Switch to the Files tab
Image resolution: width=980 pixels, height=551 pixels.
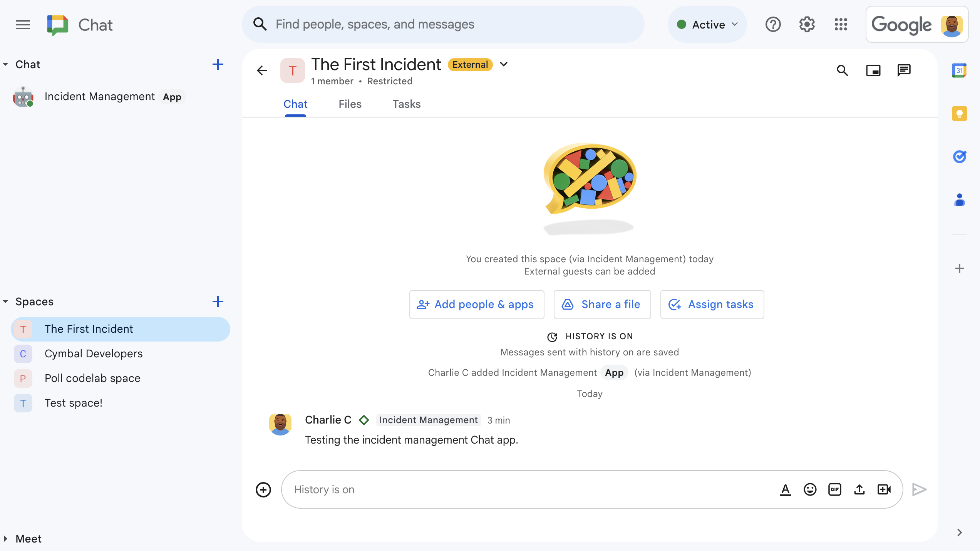(350, 104)
